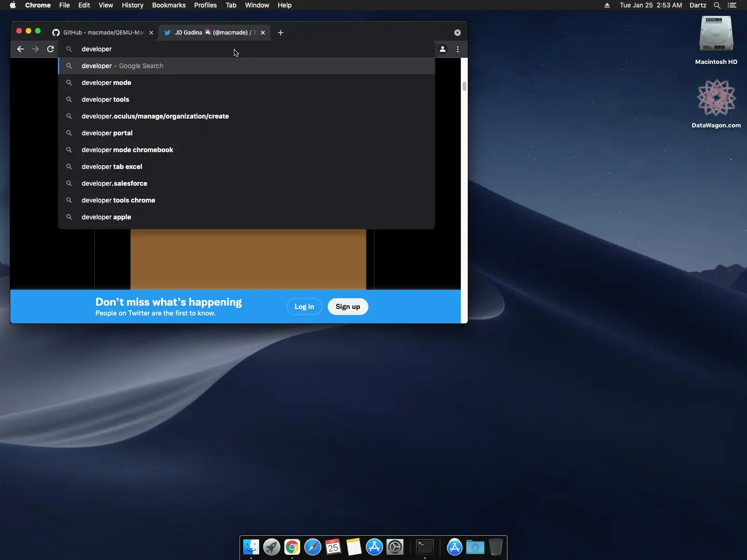
Task: Open the File menu
Action: coord(64,5)
